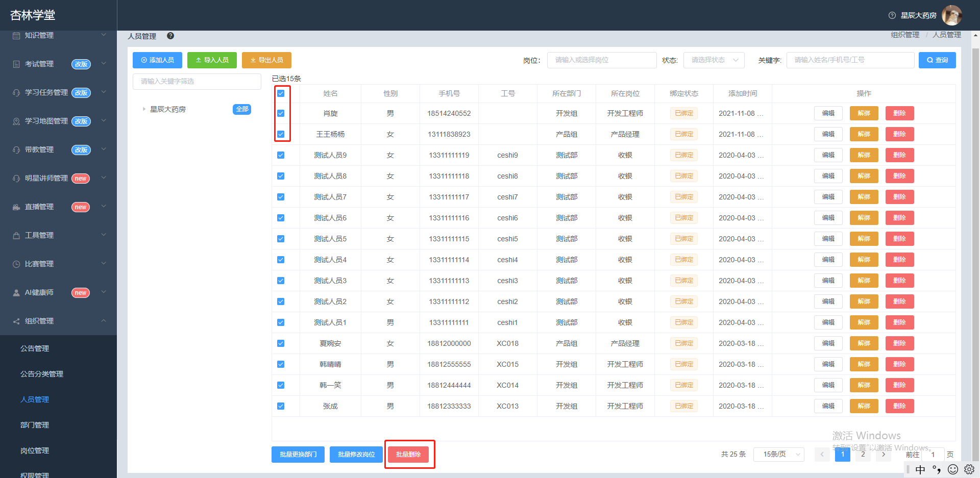Click the 知识管理 sidebar icon

pyautogui.click(x=16, y=35)
